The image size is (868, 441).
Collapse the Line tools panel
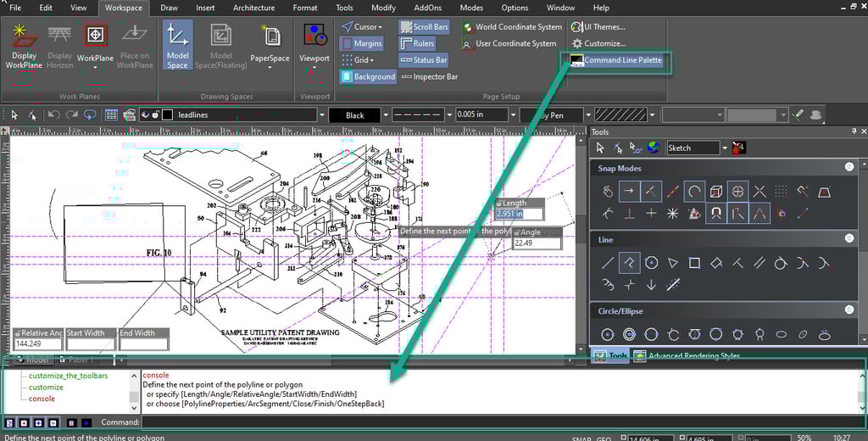tap(849, 238)
